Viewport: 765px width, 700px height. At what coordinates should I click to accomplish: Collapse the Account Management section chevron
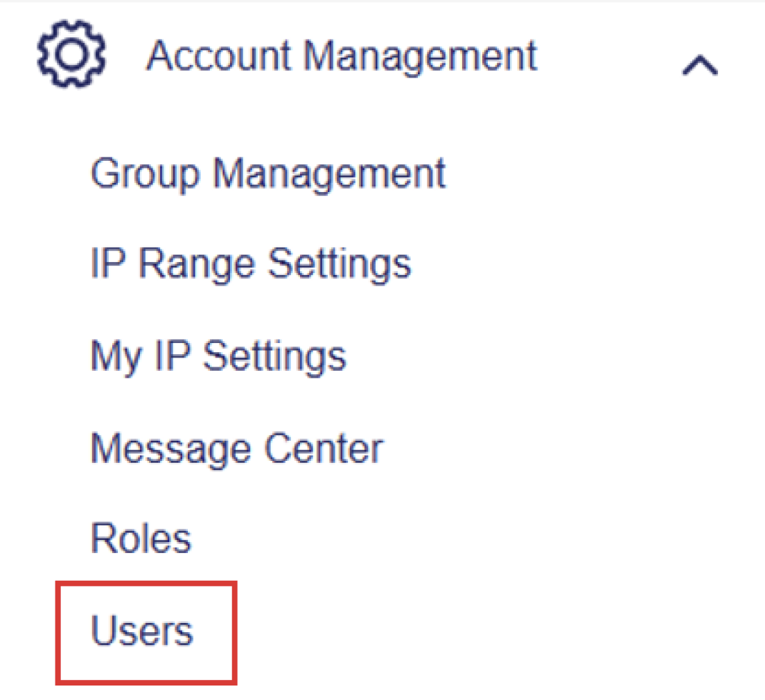[700, 65]
